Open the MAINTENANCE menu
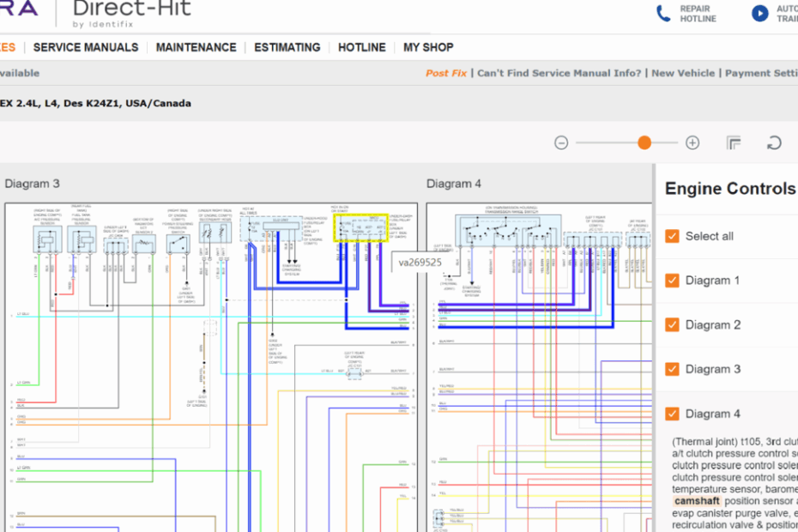798x532 pixels. 196,47
